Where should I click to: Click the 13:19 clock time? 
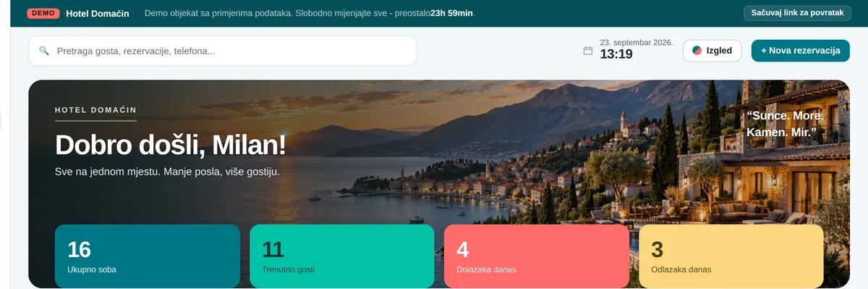point(616,54)
